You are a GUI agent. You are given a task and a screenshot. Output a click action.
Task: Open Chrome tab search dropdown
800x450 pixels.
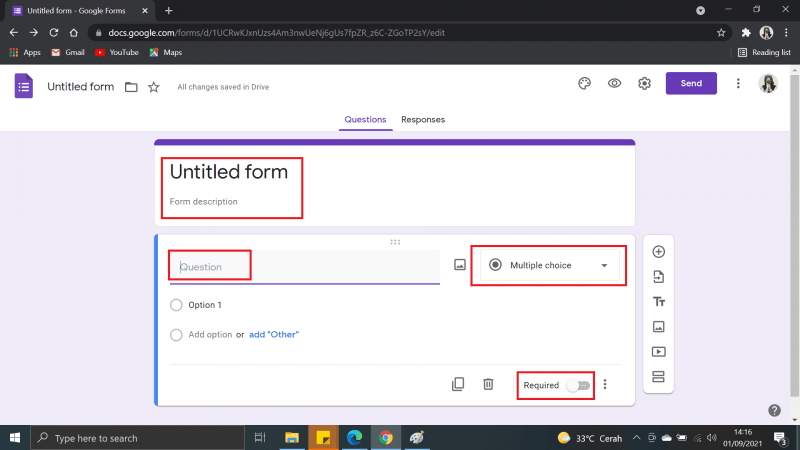click(700, 11)
